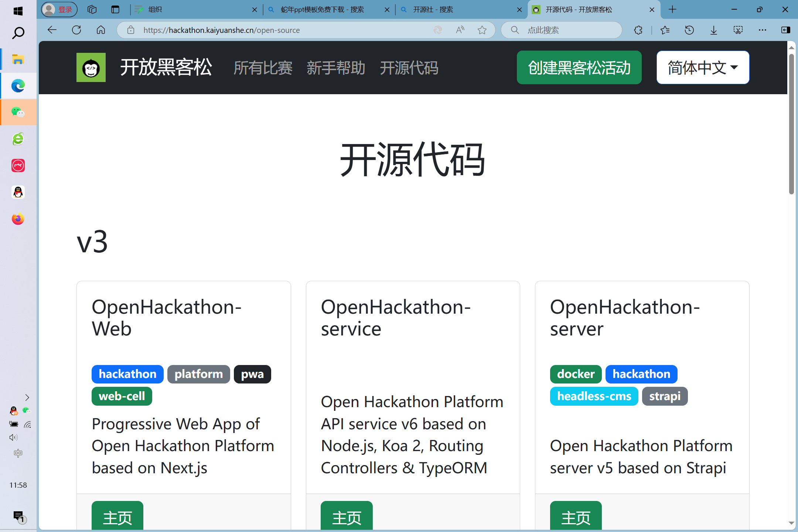Viewport: 798px width, 532px height.
Task: Open WeChat from the taskbar
Action: tap(18, 112)
